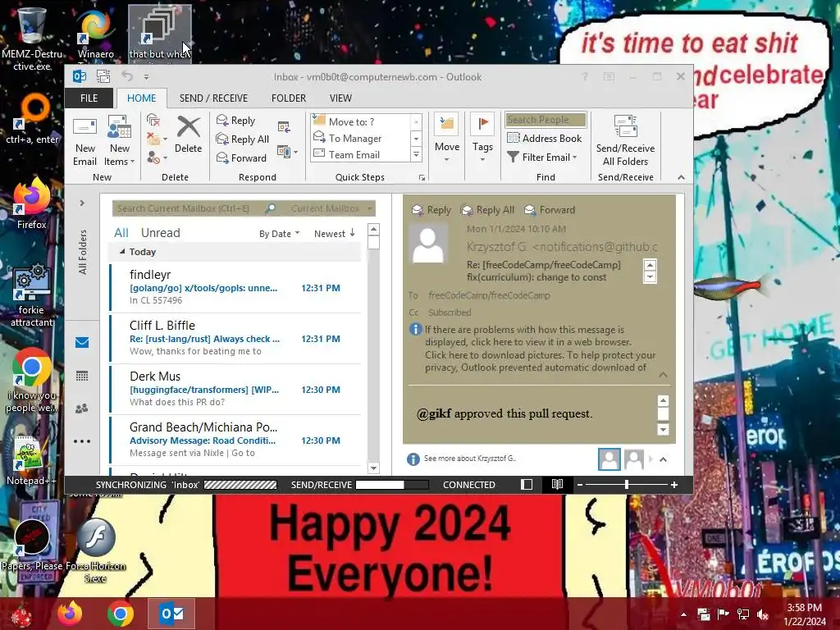Image resolution: width=840 pixels, height=630 pixels.
Task: Click the Search Current Mailbox field
Action: (x=189, y=208)
